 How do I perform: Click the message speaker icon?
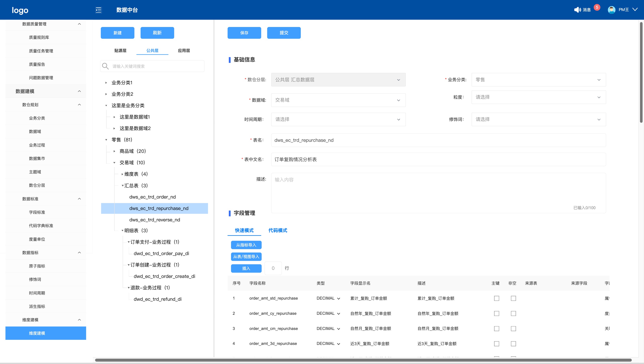pos(577,10)
